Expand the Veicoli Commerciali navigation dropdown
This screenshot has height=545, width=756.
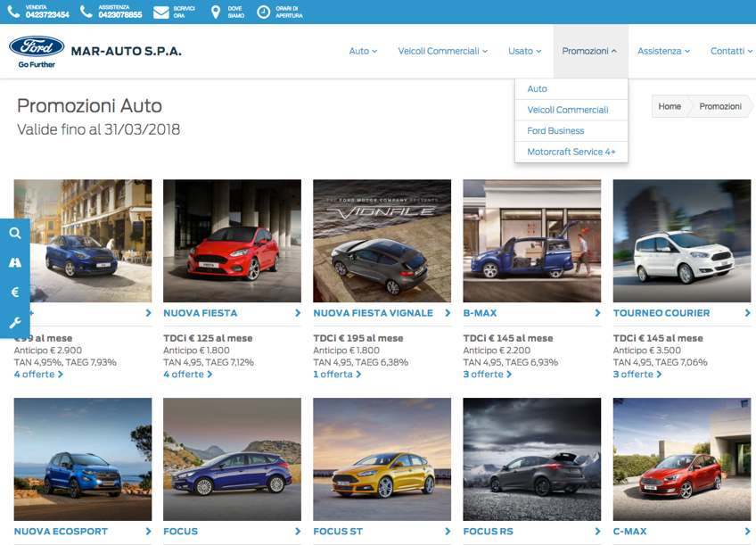pos(442,52)
